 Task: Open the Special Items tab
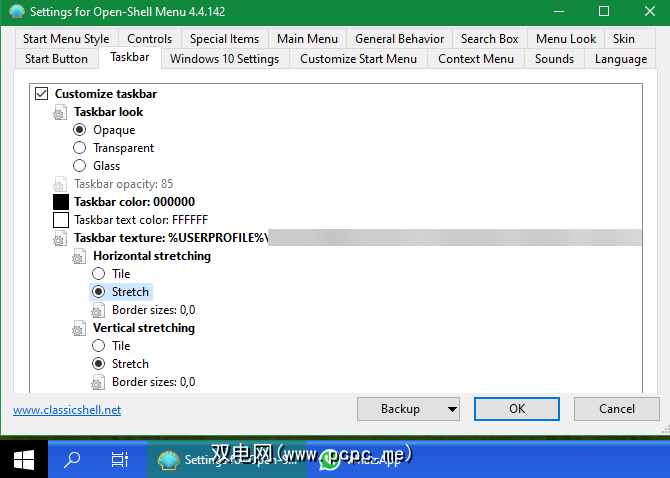click(224, 39)
